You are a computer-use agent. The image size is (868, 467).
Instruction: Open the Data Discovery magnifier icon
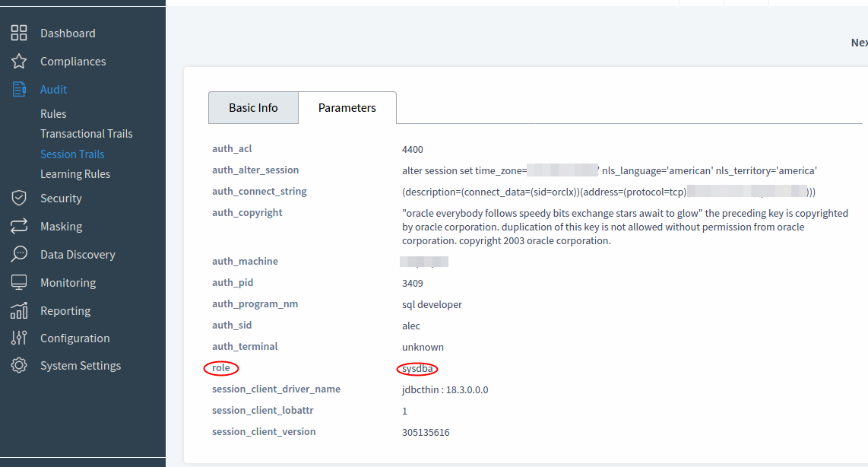pyautogui.click(x=21, y=254)
